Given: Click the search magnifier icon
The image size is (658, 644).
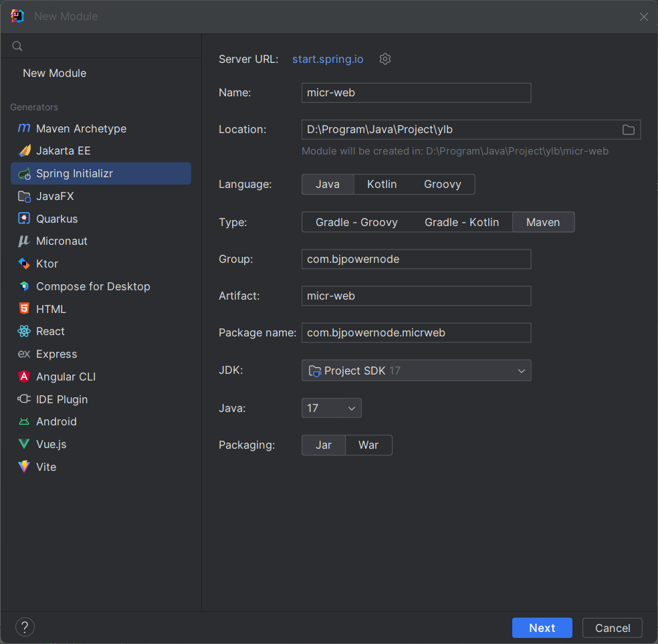Looking at the screenshot, I should (x=17, y=45).
